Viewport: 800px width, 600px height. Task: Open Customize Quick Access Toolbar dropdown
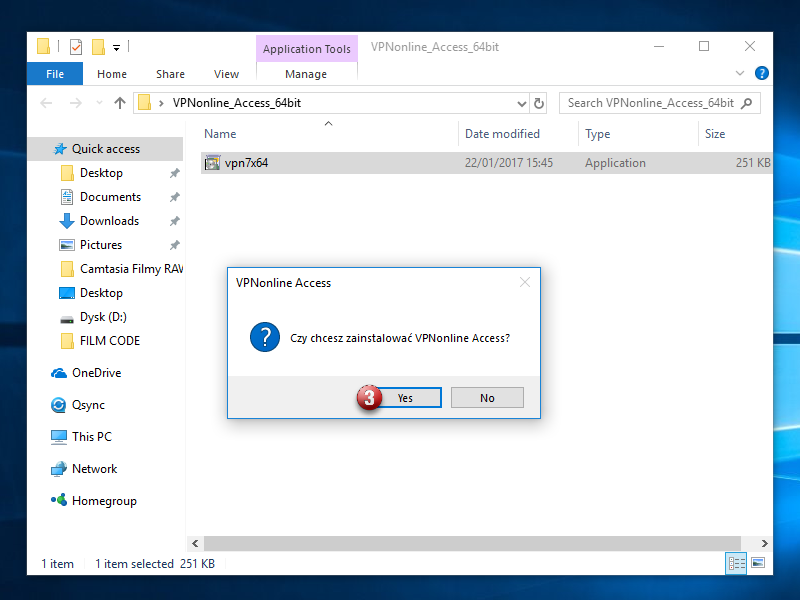(116, 48)
